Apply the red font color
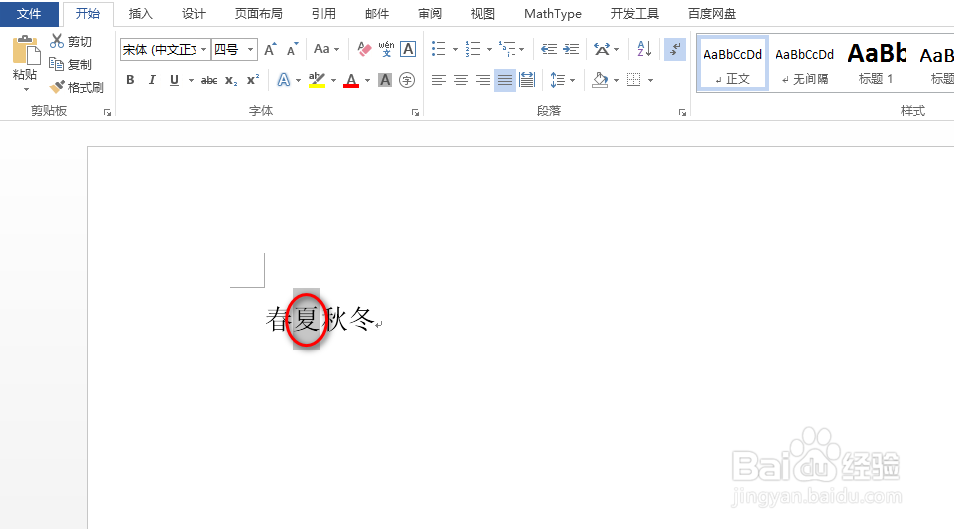 point(351,80)
